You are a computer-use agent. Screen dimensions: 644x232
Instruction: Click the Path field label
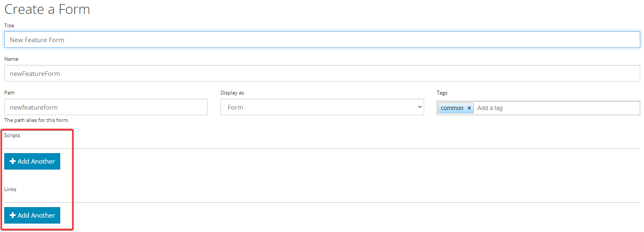click(9, 92)
